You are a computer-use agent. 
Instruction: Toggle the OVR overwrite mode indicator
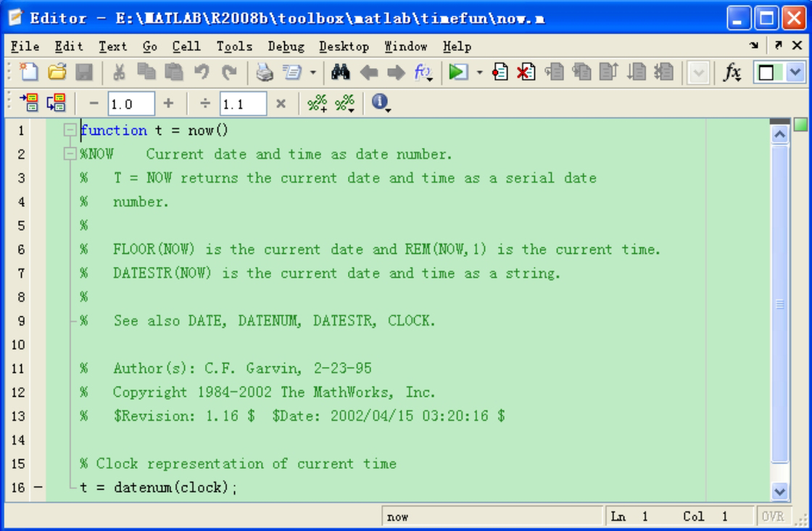tap(773, 516)
